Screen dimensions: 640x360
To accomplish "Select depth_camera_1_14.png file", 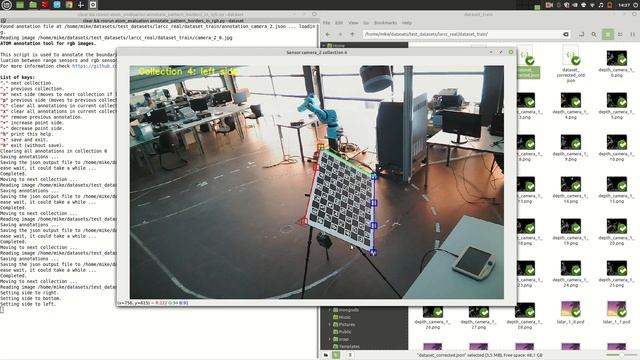I will [571, 189].
